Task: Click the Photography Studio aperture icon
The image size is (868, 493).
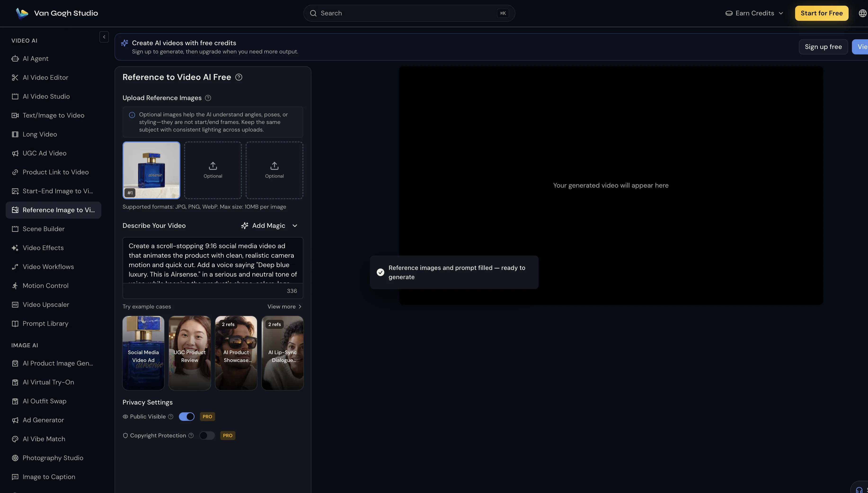Action: coord(15,458)
